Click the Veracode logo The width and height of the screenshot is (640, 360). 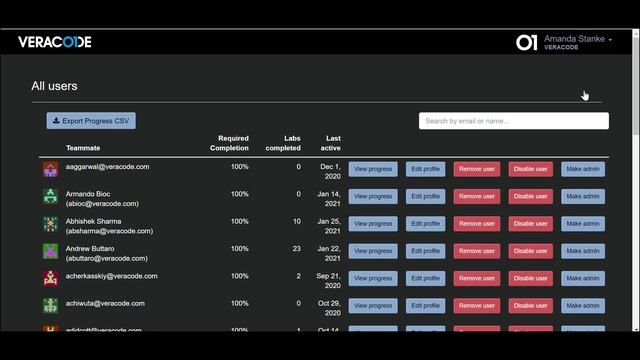[55, 42]
